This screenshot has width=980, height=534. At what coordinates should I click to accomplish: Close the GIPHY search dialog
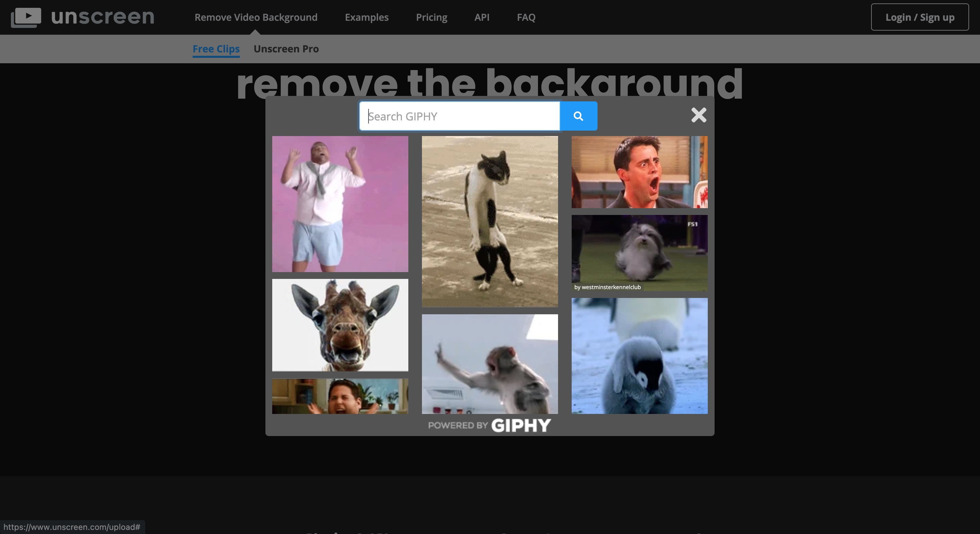699,115
